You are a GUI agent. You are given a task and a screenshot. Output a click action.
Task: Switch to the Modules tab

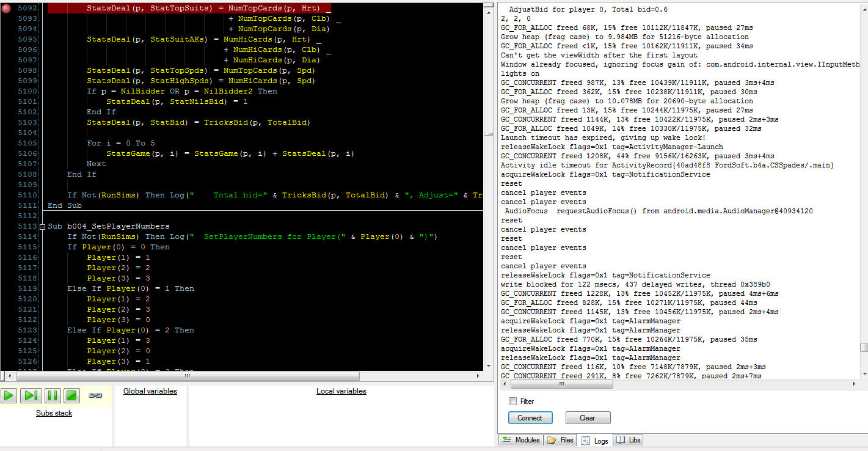tap(521, 440)
